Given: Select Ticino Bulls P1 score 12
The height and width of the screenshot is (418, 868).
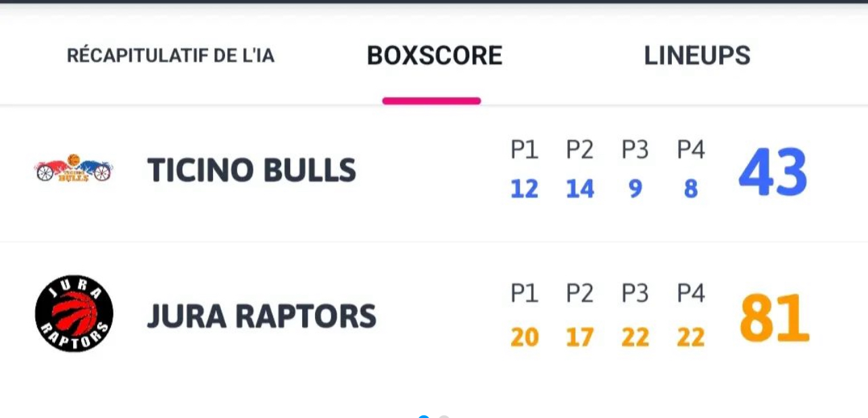Looking at the screenshot, I should 525,189.
